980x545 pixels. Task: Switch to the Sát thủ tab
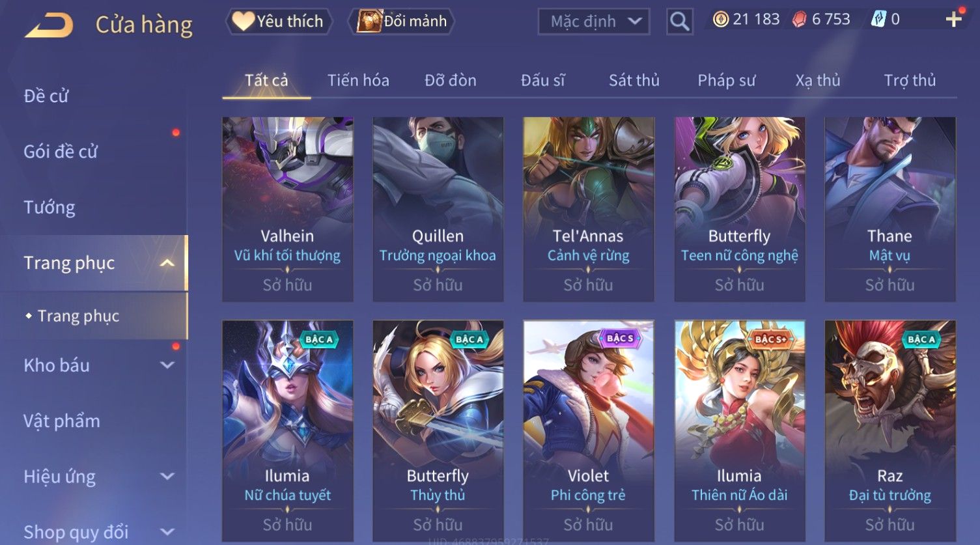click(634, 80)
